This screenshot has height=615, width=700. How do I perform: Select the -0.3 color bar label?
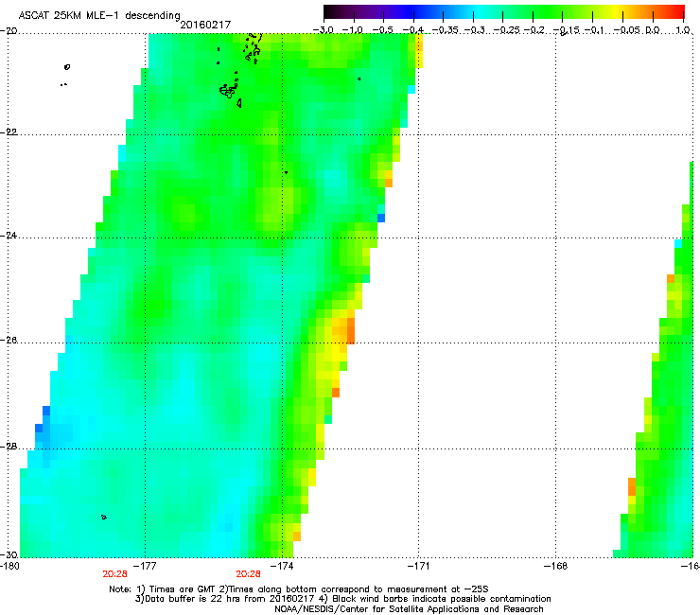click(x=474, y=30)
